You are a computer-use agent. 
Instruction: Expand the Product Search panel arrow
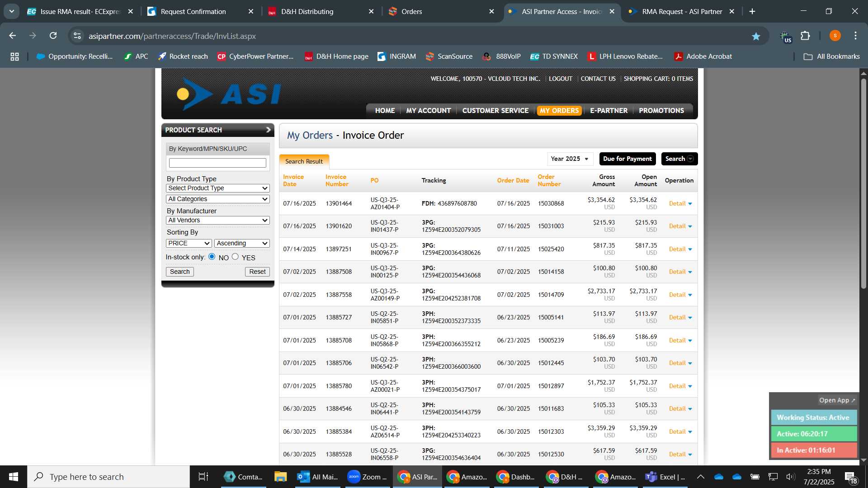pos(268,130)
